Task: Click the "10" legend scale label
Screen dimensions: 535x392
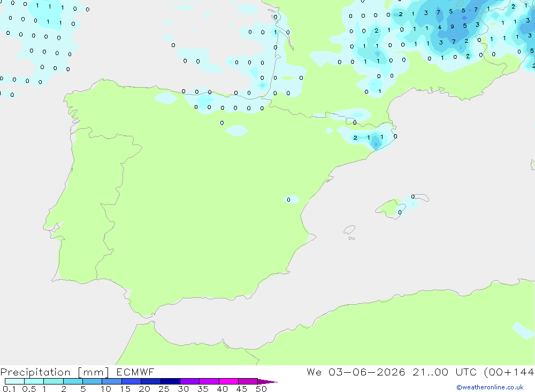Action: point(106,389)
